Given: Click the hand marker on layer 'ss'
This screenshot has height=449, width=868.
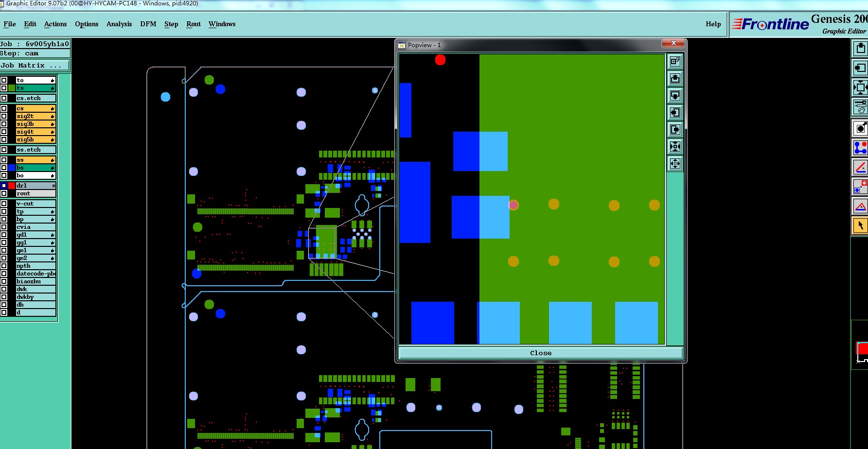Looking at the screenshot, I should (x=53, y=160).
